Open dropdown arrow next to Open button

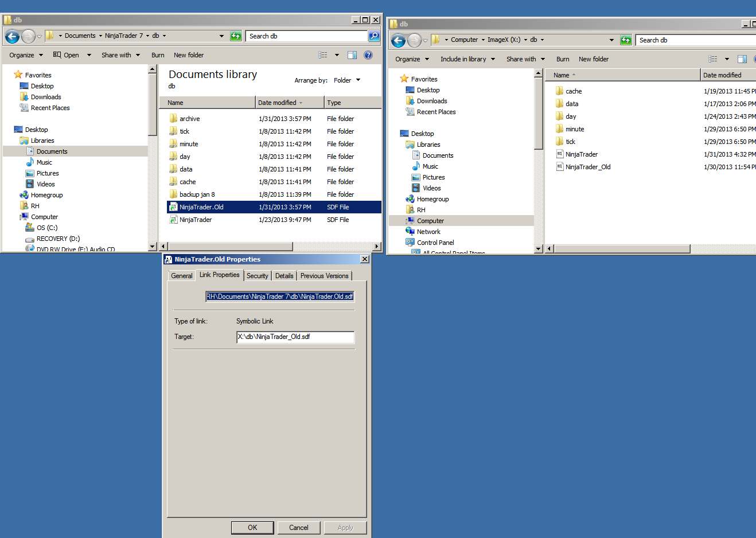click(89, 55)
